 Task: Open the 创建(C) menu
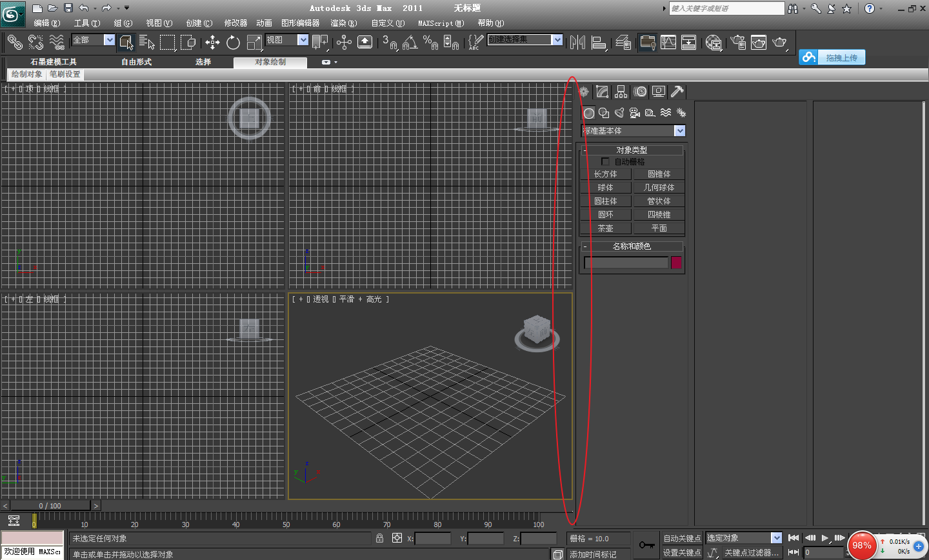(x=199, y=23)
